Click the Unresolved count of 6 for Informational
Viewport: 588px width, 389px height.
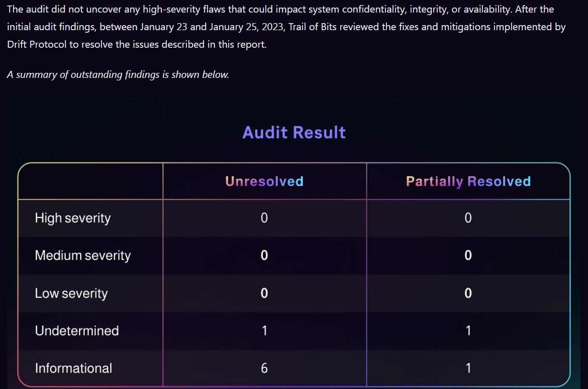tap(264, 368)
